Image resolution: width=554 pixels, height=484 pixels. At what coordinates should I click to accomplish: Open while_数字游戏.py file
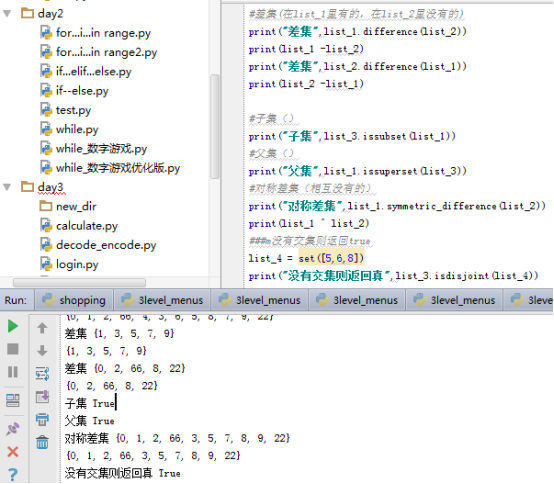tap(101, 148)
